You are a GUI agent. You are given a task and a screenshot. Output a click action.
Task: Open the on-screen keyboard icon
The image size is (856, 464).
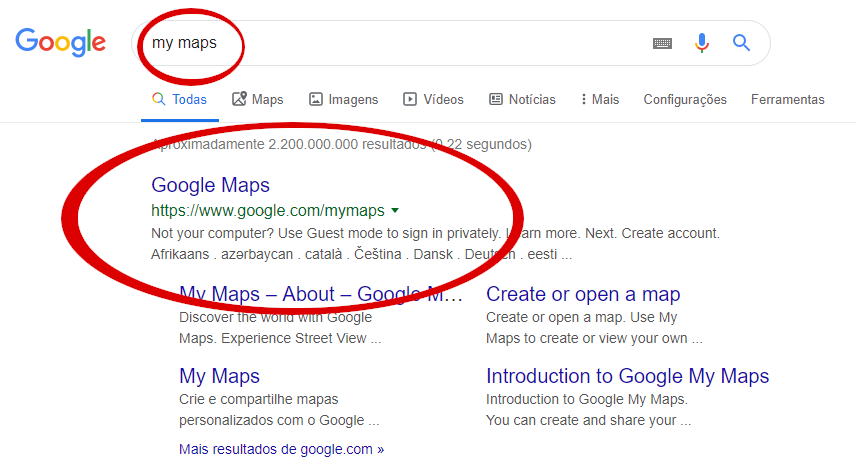tap(662, 43)
